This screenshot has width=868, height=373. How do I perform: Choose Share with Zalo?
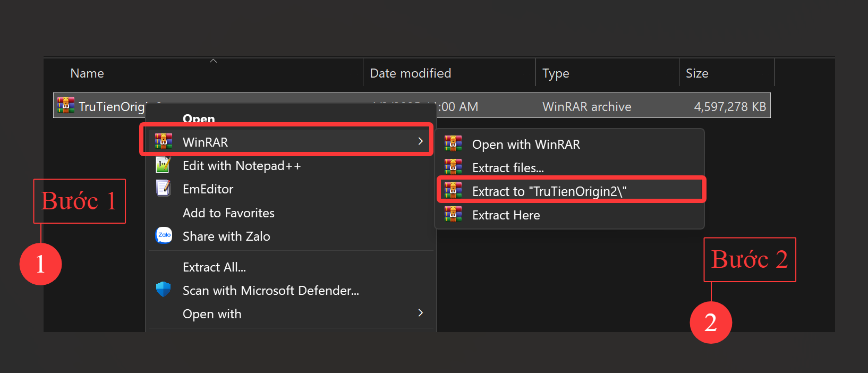226,236
